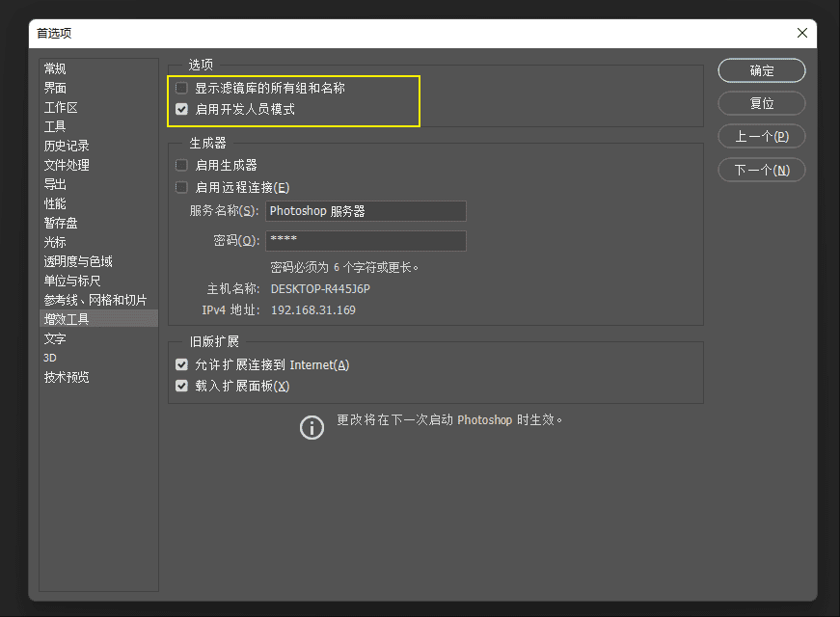Select the 导出 category

[98, 184]
